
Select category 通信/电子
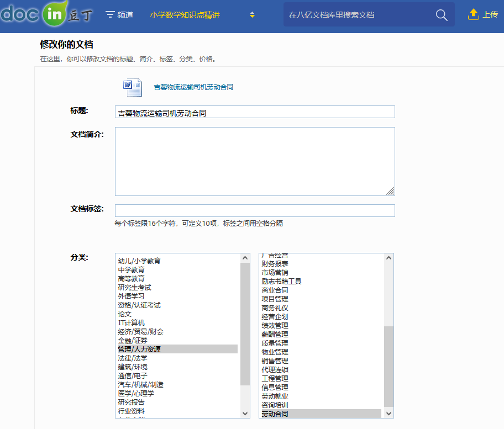click(x=178, y=375)
